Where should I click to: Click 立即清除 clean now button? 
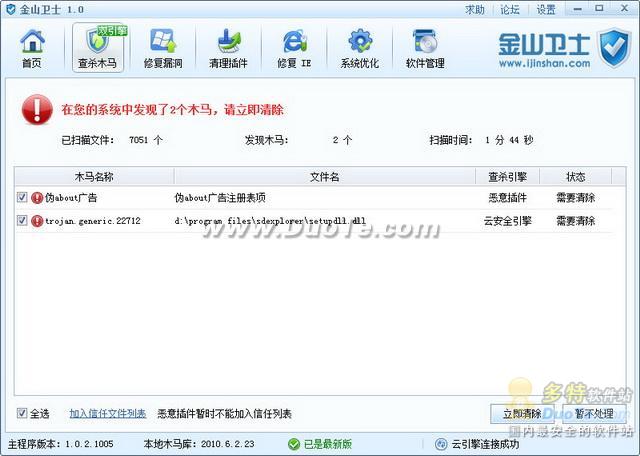[x=522, y=414]
